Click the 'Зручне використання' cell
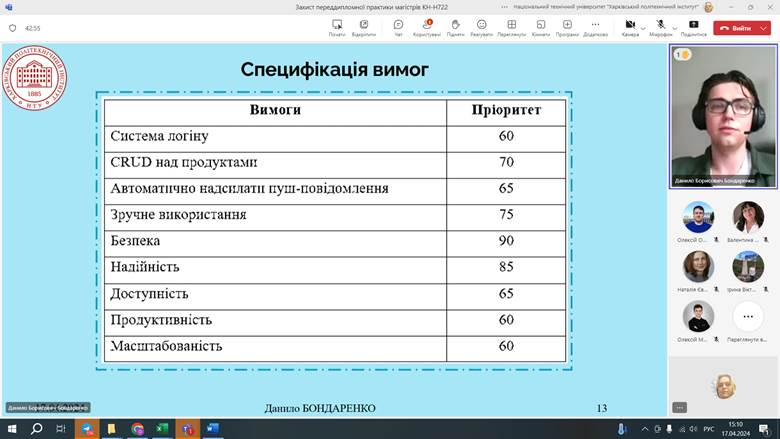 tap(275, 215)
